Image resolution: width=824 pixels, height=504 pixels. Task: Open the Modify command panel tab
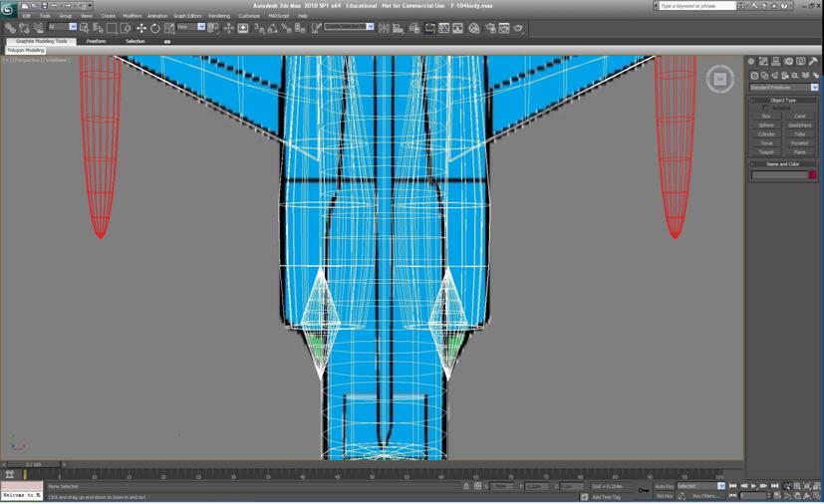pos(763,62)
